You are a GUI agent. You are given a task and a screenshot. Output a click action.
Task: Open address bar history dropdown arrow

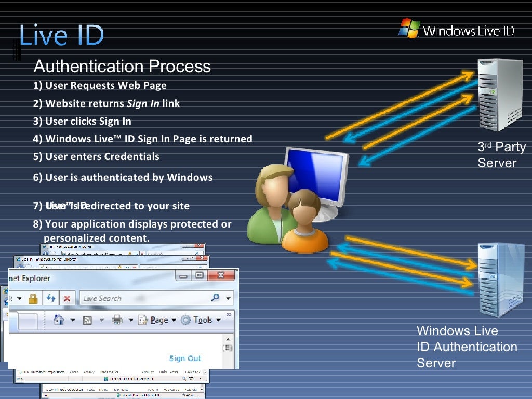click(x=19, y=298)
